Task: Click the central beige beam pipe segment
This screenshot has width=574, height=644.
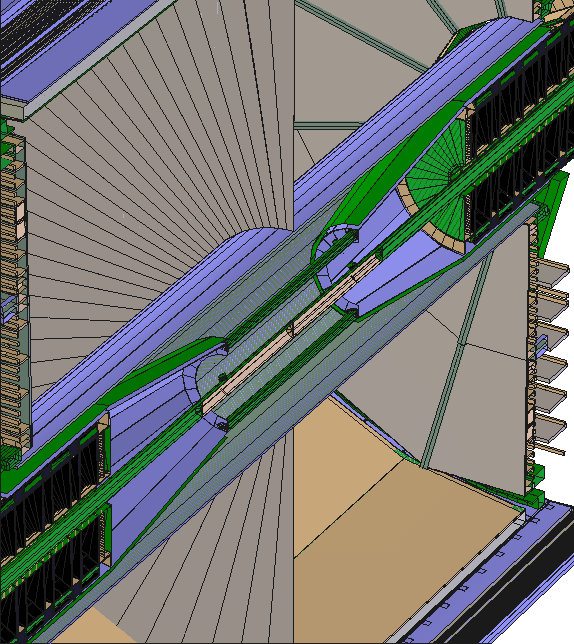Action: pos(292,331)
